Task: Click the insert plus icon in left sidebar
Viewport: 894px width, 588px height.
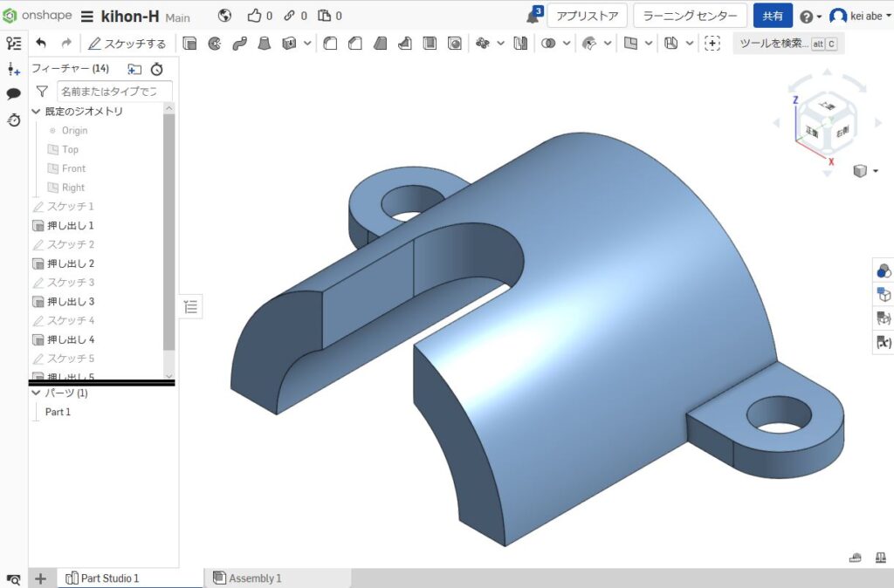Action: click(x=14, y=69)
